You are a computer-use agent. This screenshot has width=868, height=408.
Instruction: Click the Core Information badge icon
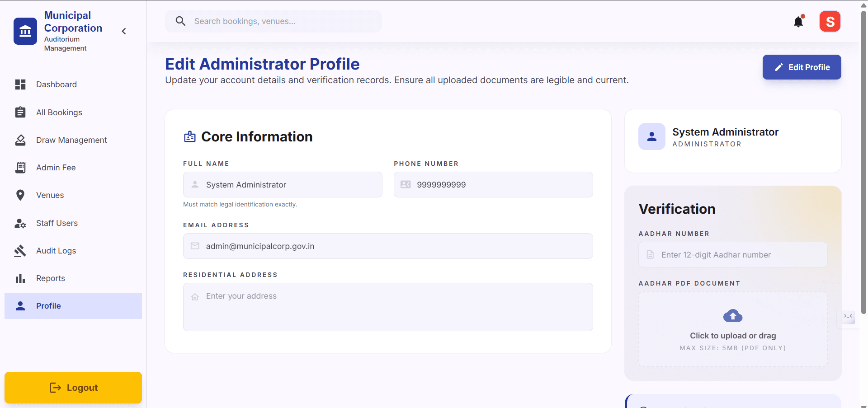pyautogui.click(x=190, y=136)
